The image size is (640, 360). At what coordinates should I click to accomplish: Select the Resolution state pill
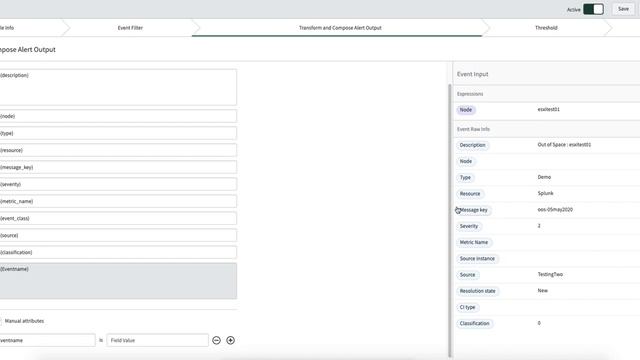(x=478, y=291)
